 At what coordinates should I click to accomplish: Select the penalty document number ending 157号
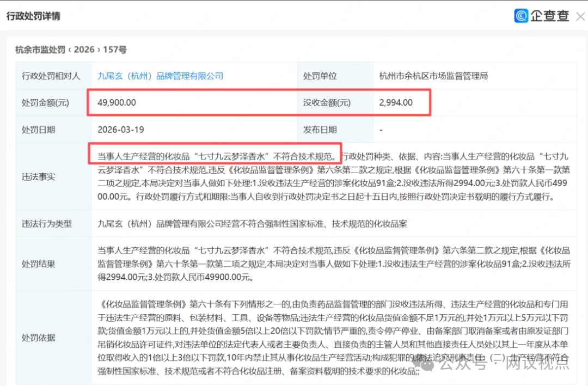pyautogui.click(x=71, y=50)
